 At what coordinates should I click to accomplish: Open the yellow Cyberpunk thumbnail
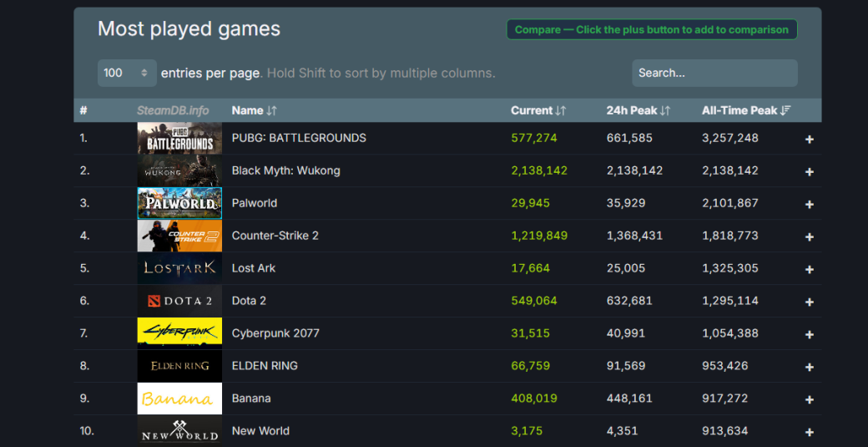click(x=179, y=333)
